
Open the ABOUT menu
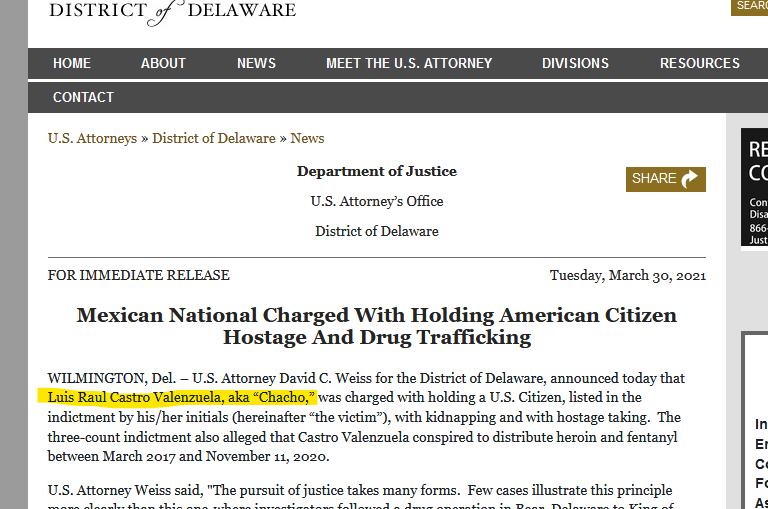pyautogui.click(x=163, y=63)
